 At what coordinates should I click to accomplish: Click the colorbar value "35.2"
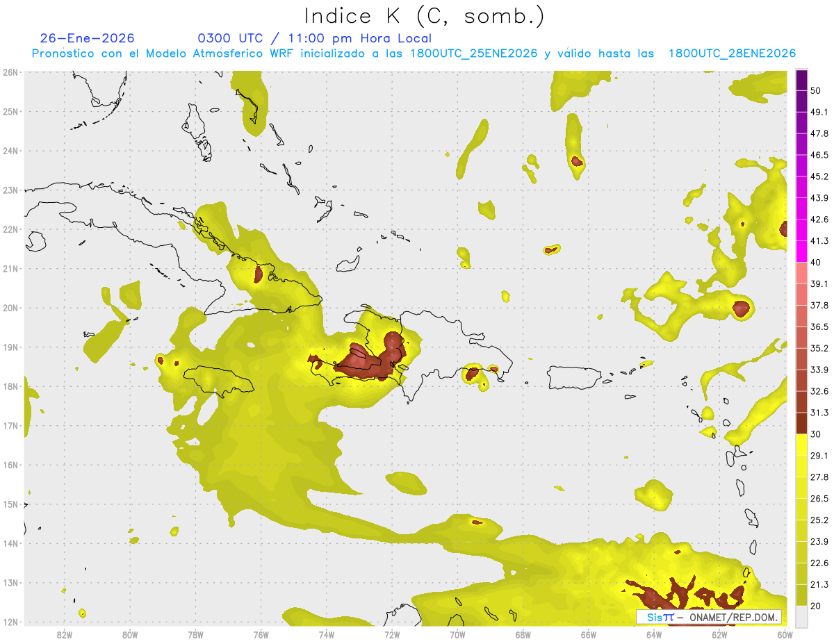tap(819, 348)
